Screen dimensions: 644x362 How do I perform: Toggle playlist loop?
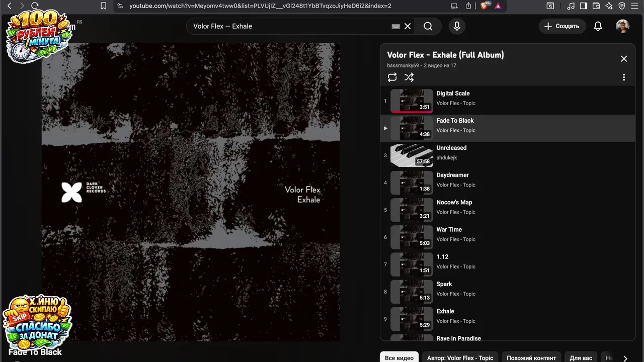tap(392, 77)
